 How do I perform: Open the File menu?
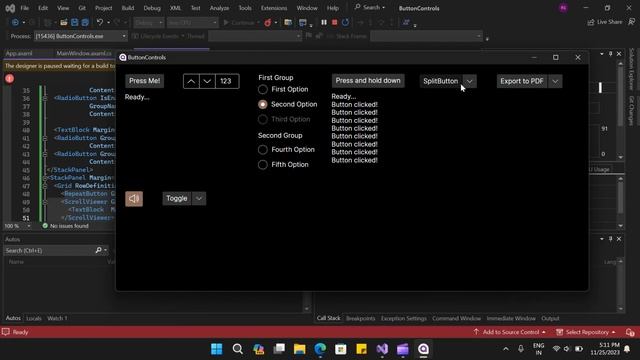click(x=24, y=8)
